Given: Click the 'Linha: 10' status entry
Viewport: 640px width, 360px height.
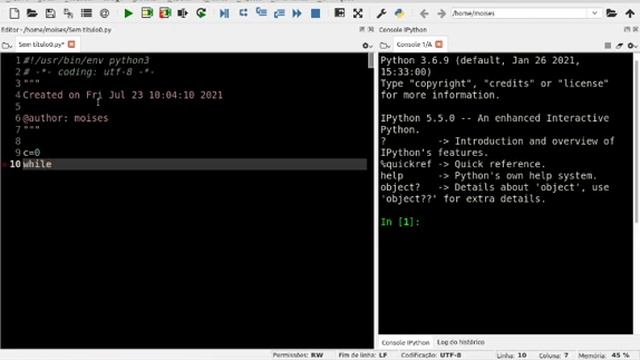Looking at the screenshot, I should click(511, 356).
